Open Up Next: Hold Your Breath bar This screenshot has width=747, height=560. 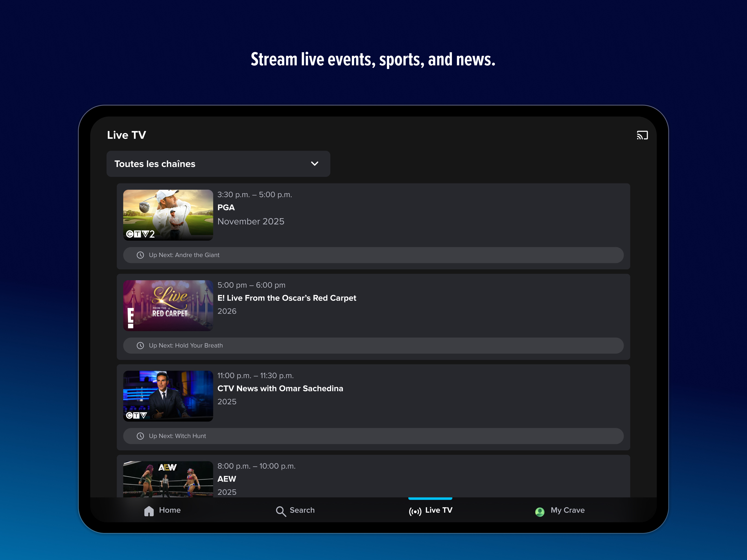373,346
